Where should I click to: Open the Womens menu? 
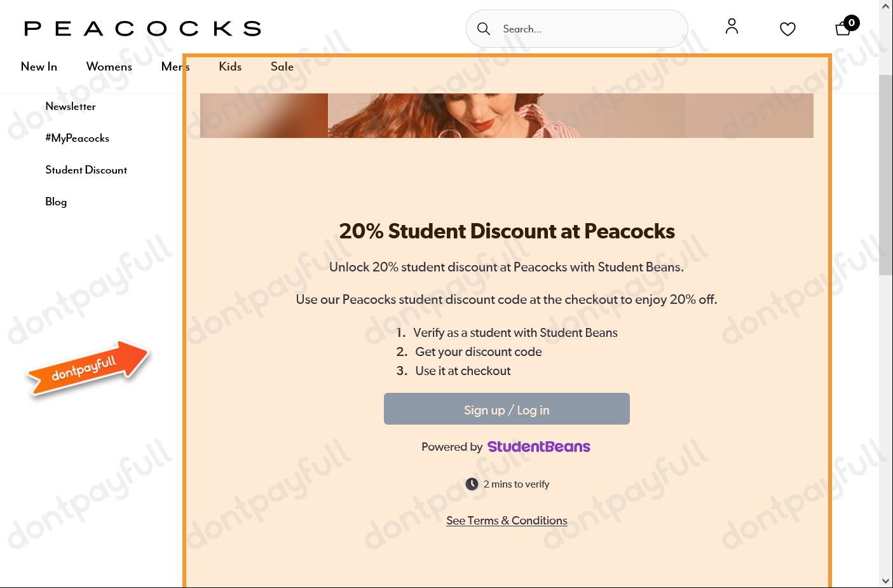(x=109, y=67)
